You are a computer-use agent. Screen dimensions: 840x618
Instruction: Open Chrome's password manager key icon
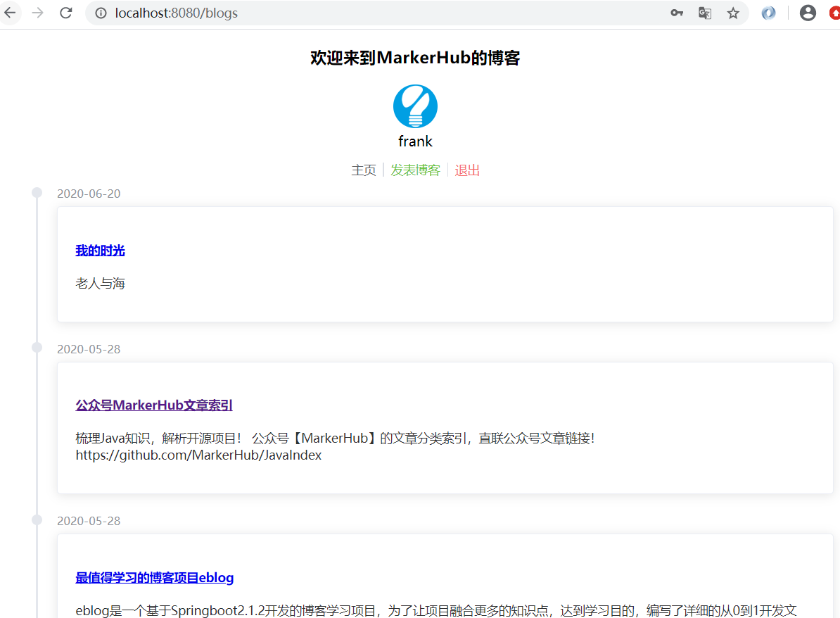tap(676, 13)
